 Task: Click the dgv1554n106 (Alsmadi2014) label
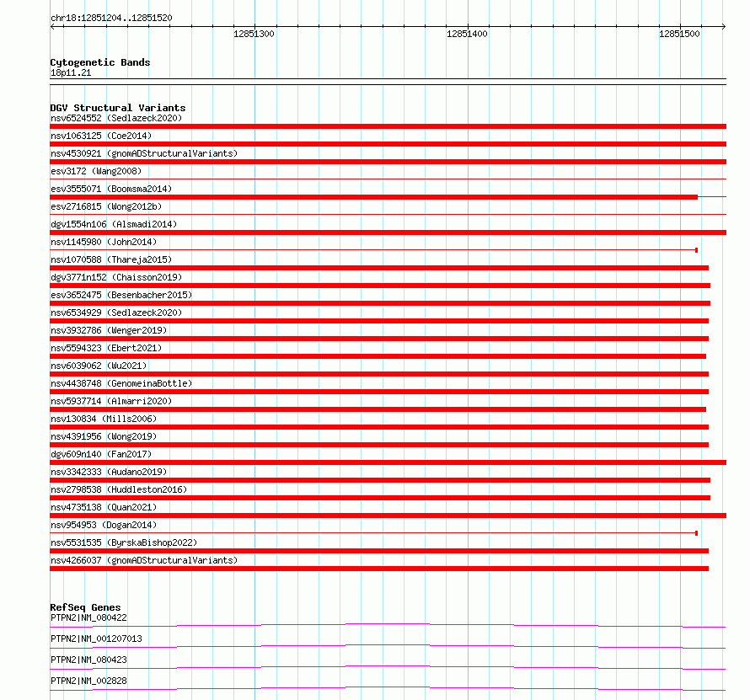(114, 224)
